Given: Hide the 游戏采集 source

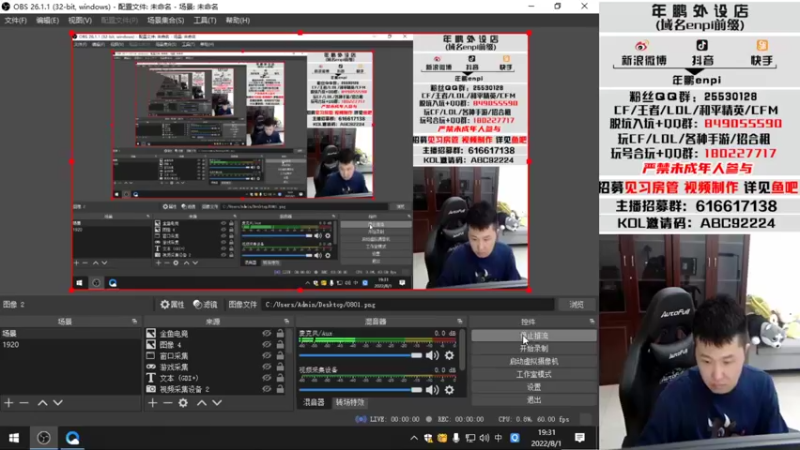Looking at the screenshot, I should click(x=267, y=367).
